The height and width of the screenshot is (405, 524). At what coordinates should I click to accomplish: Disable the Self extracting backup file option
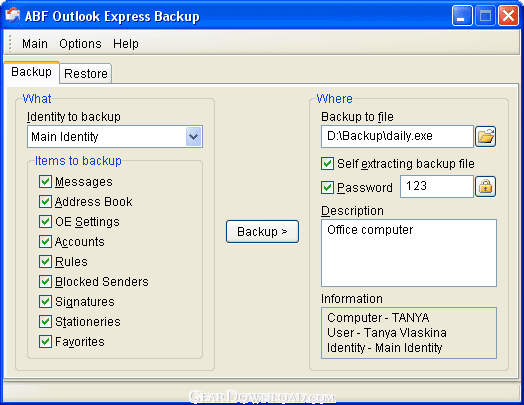click(328, 164)
